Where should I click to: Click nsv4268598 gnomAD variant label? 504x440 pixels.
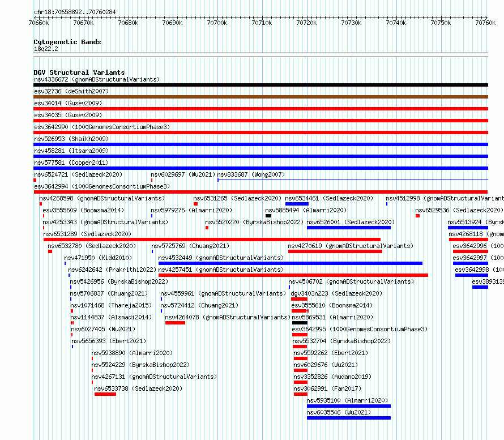coord(102,198)
